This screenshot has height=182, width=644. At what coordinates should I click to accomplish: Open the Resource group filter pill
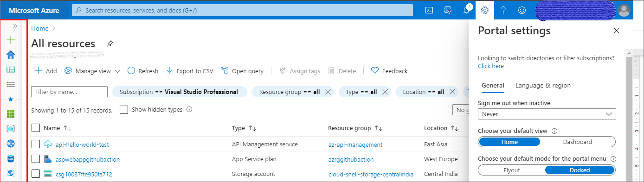(x=290, y=92)
